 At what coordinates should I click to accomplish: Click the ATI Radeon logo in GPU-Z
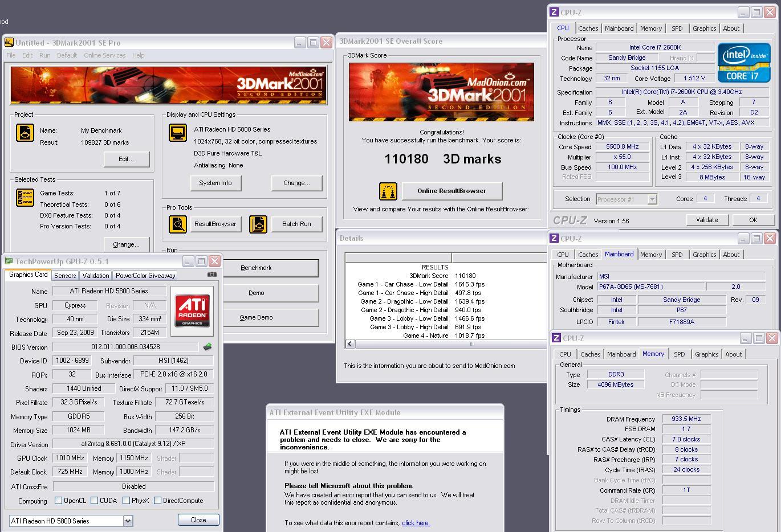point(192,311)
